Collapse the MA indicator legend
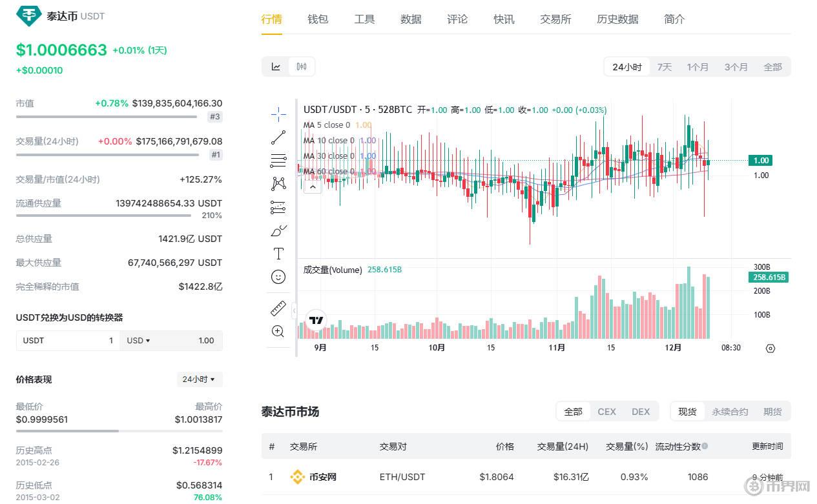 tap(313, 187)
